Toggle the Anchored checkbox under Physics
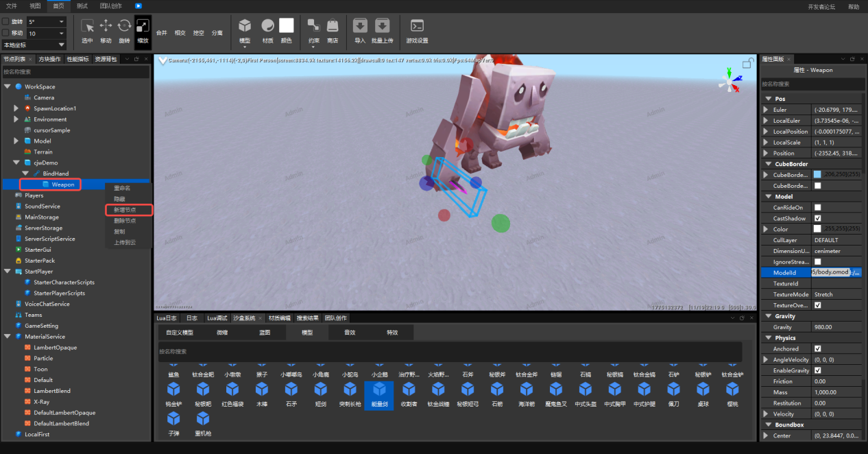This screenshot has width=868, height=454. click(x=817, y=348)
